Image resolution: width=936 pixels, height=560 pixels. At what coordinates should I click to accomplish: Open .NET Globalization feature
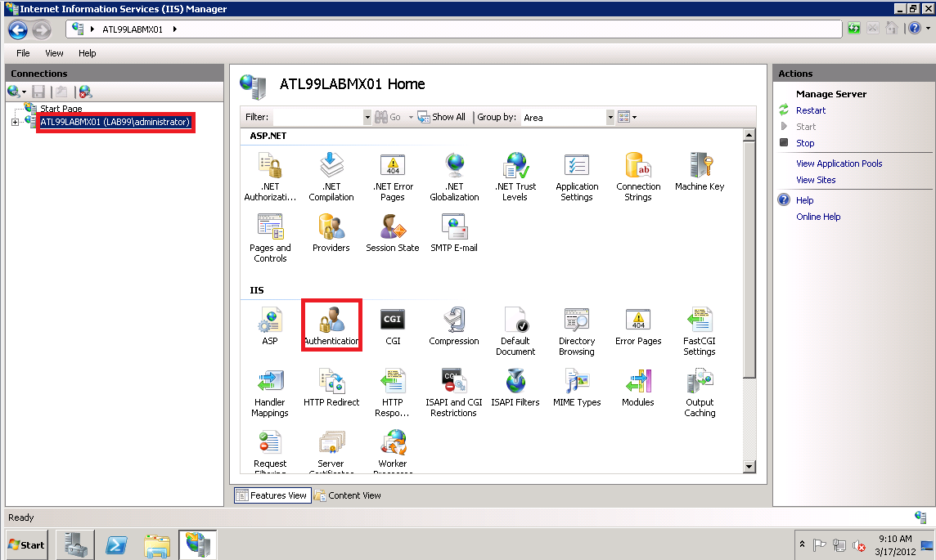[x=454, y=177]
